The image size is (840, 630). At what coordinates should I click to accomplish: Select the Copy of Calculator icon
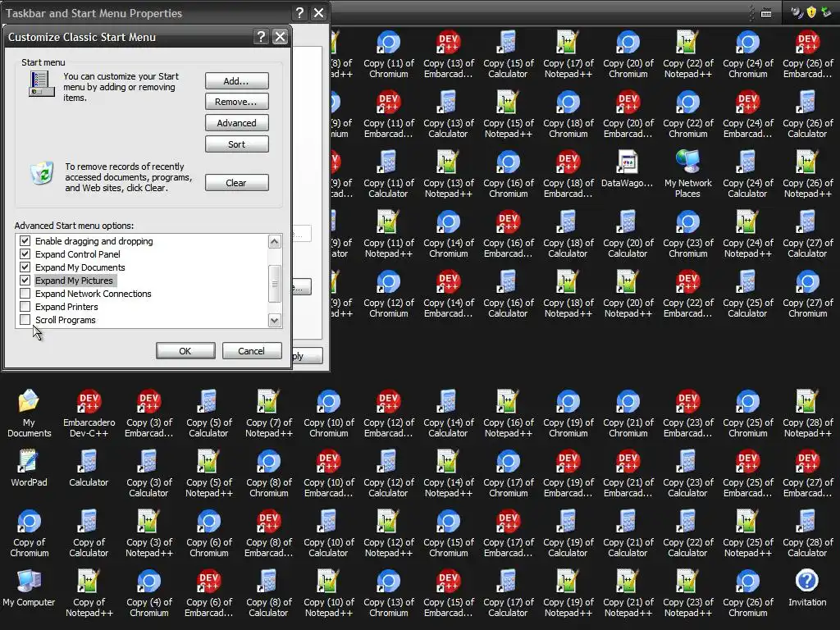click(89, 533)
